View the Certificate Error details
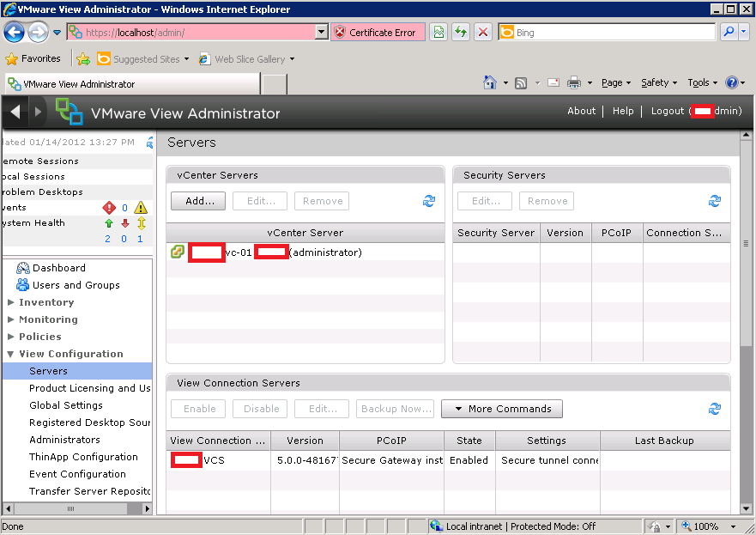This screenshot has width=756, height=535. coord(378,33)
